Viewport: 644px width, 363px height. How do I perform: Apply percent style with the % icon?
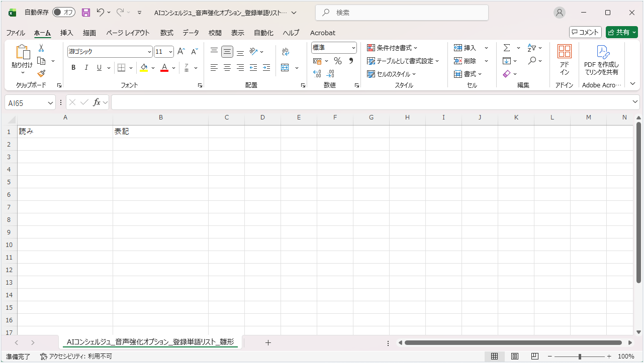tap(338, 61)
